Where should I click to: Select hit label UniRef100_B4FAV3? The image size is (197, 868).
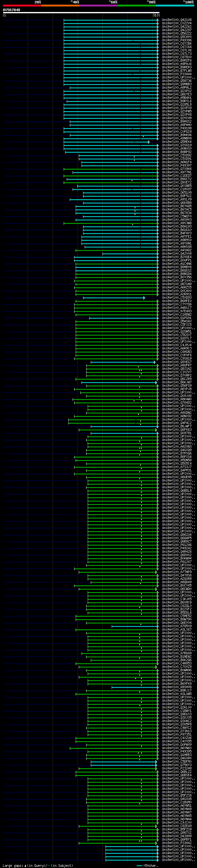click(177, 233)
